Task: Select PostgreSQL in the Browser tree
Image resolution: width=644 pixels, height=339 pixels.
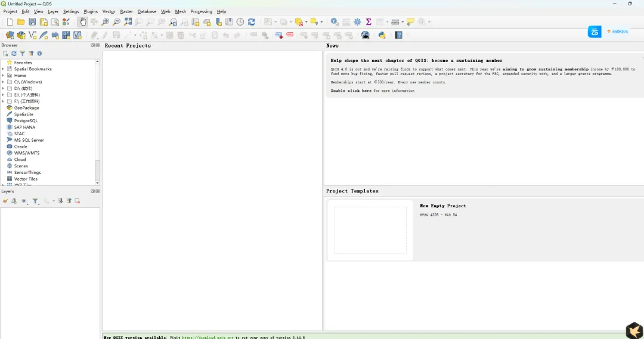Action: 26,121
